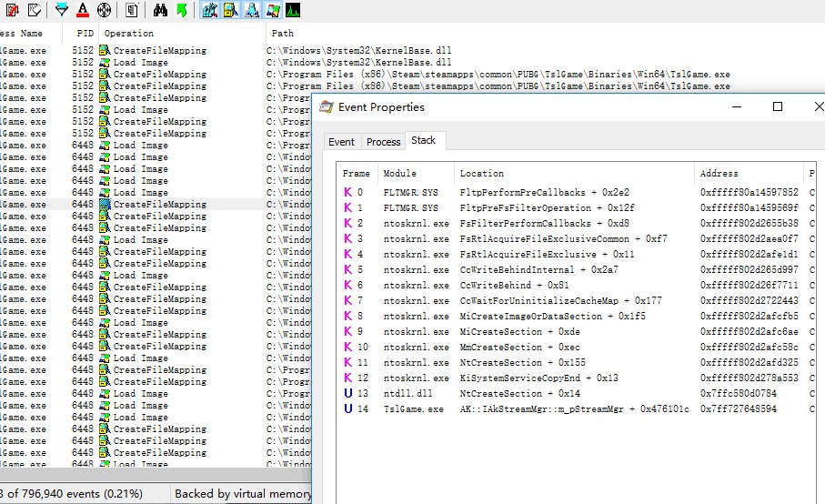Select the Include Process From Window crosshair icon
The image size is (825, 504).
tap(105, 10)
